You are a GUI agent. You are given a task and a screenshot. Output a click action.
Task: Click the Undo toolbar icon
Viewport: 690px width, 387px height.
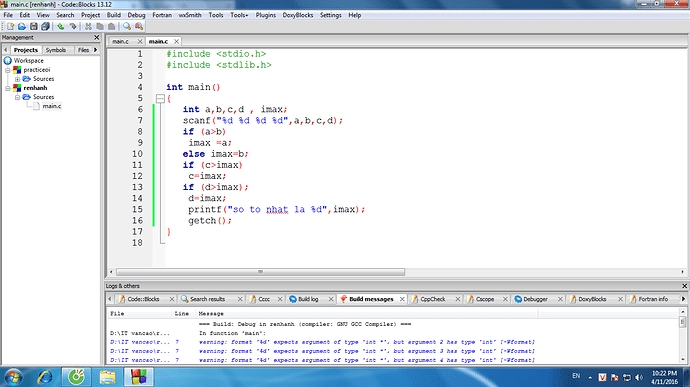61,26
